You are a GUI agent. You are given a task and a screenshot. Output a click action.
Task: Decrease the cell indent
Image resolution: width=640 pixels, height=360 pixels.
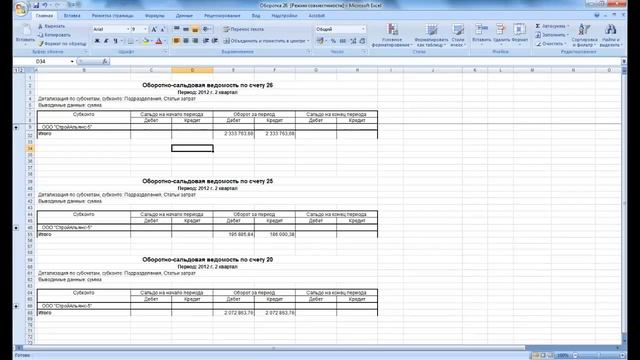[206, 41]
